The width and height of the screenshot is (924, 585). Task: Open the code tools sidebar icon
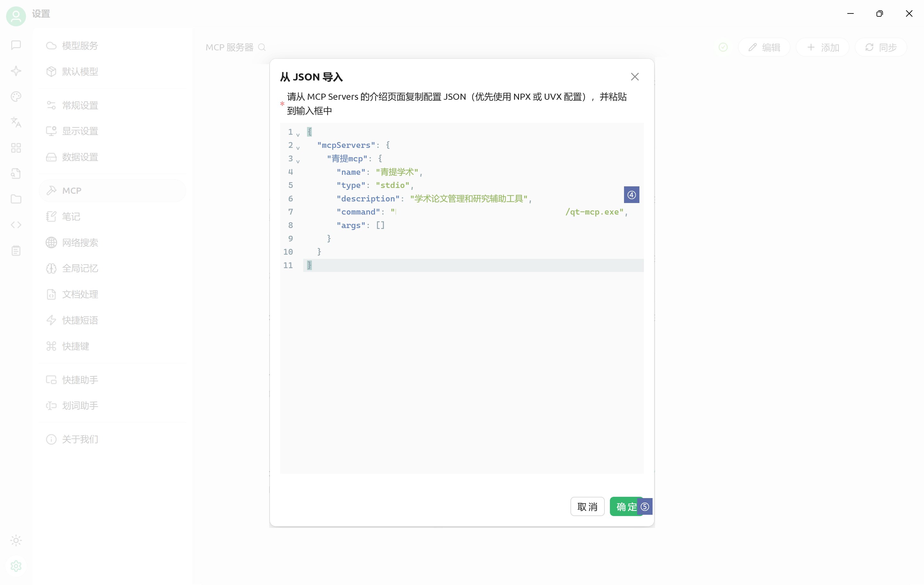(16, 225)
